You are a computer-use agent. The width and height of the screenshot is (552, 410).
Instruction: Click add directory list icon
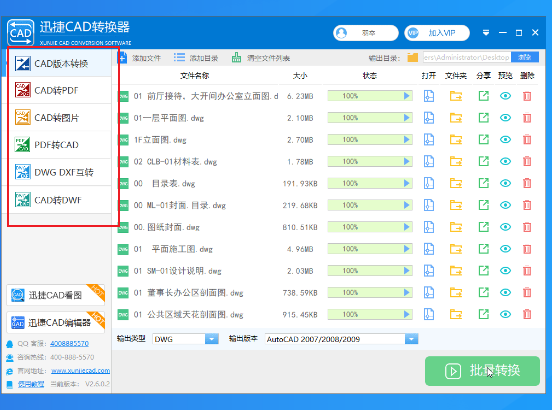(x=179, y=57)
